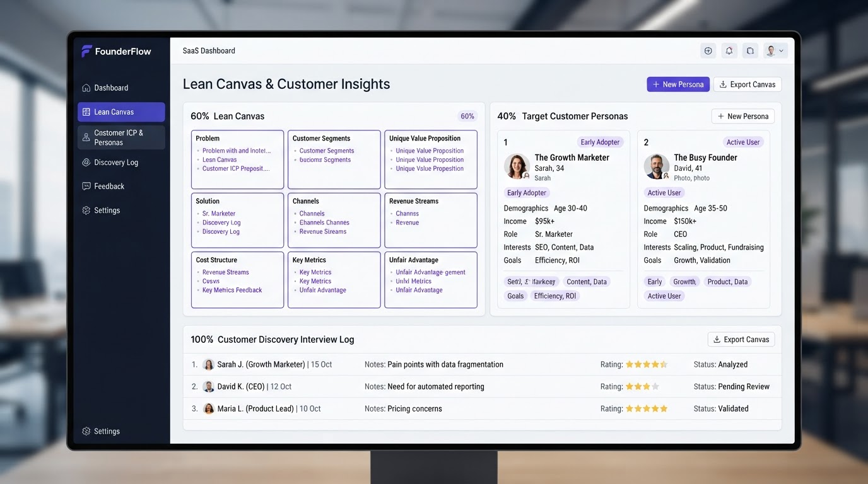
Task: Click the "The Growth Marketer" persona name
Action: (572, 158)
